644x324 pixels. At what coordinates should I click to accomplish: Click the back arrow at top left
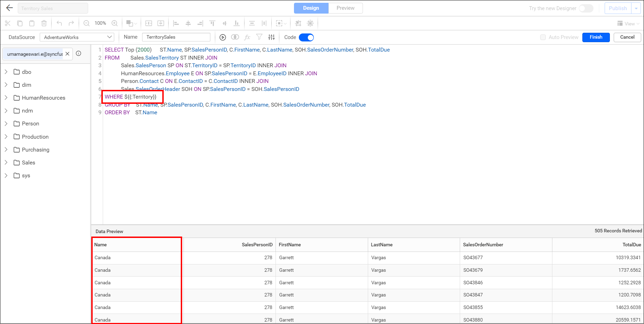point(9,8)
